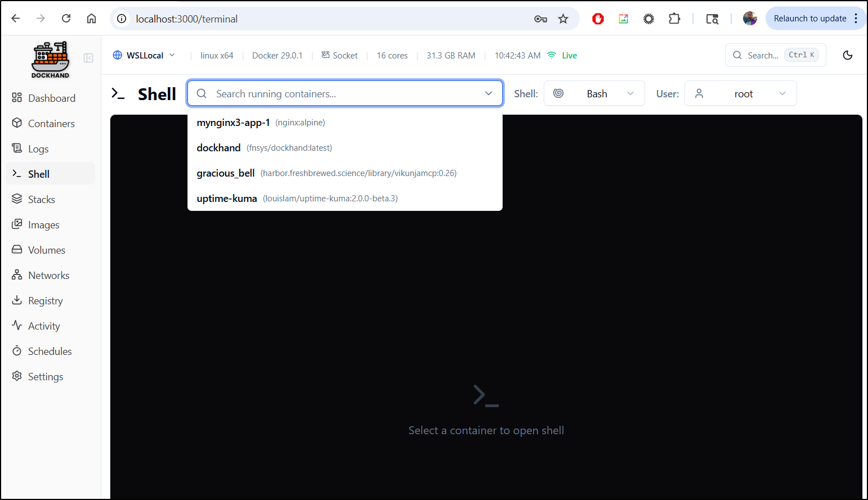The image size is (868, 500).
Task: Click the Dockhand ship logo
Action: (50, 59)
